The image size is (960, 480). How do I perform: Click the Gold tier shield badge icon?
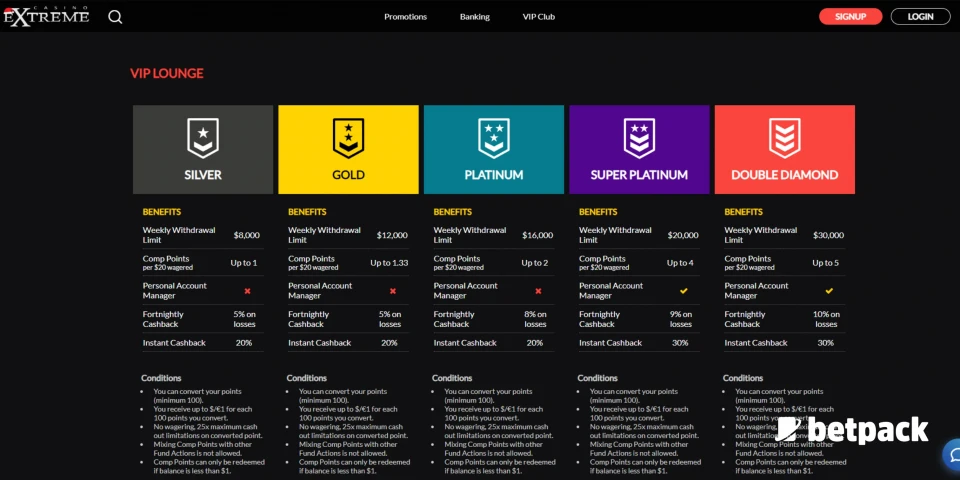coord(348,138)
